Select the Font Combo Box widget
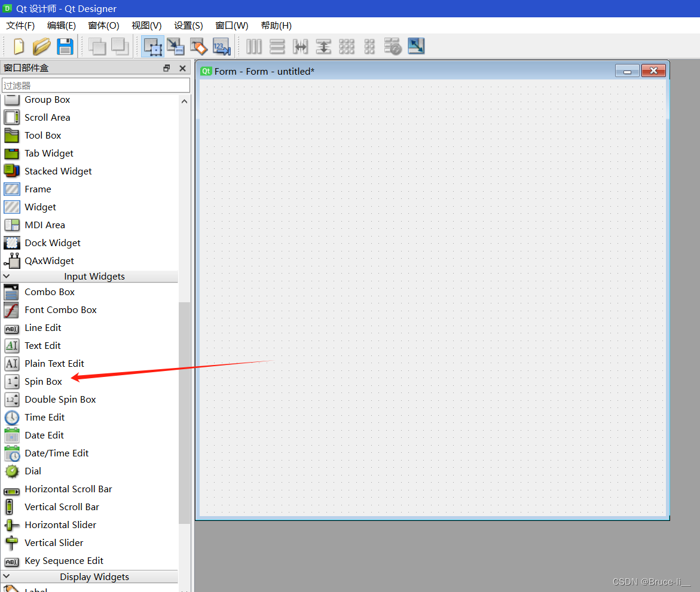This screenshot has width=700, height=592. (90, 309)
